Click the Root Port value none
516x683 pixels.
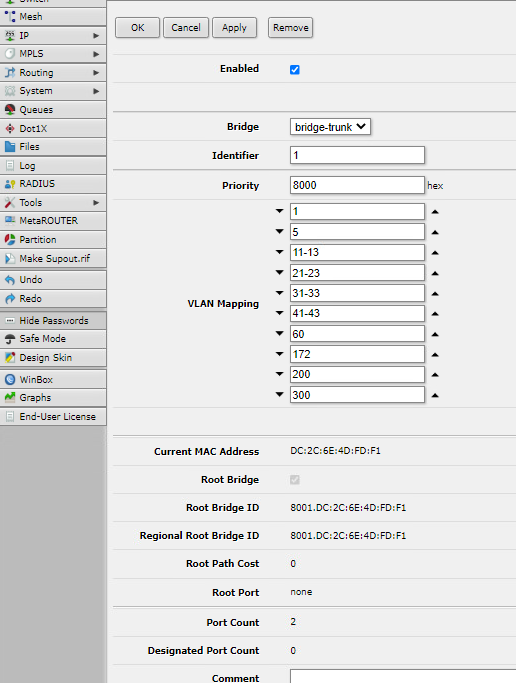coord(301,592)
